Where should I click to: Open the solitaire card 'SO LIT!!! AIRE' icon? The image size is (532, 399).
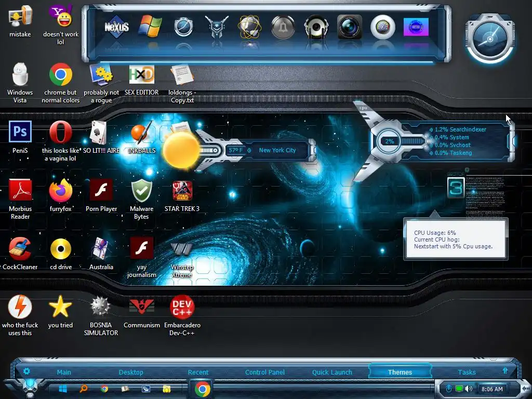tap(101, 137)
